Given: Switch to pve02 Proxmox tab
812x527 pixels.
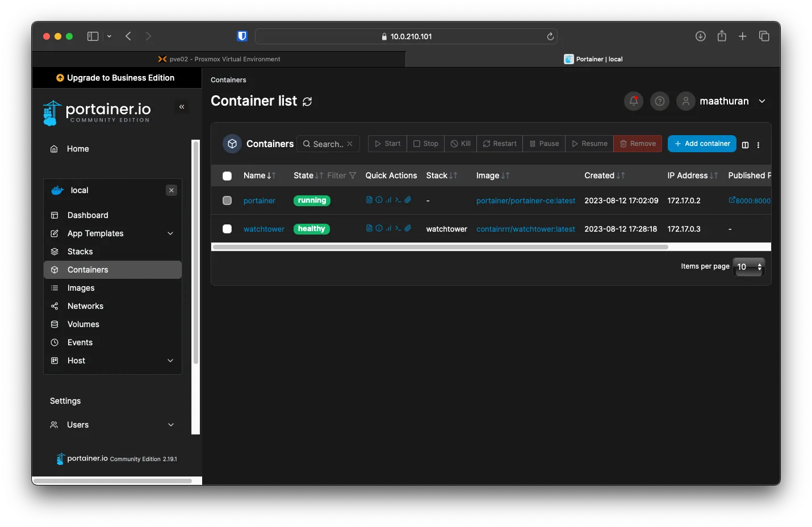Looking at the screenshot, I should click(219, 59).
